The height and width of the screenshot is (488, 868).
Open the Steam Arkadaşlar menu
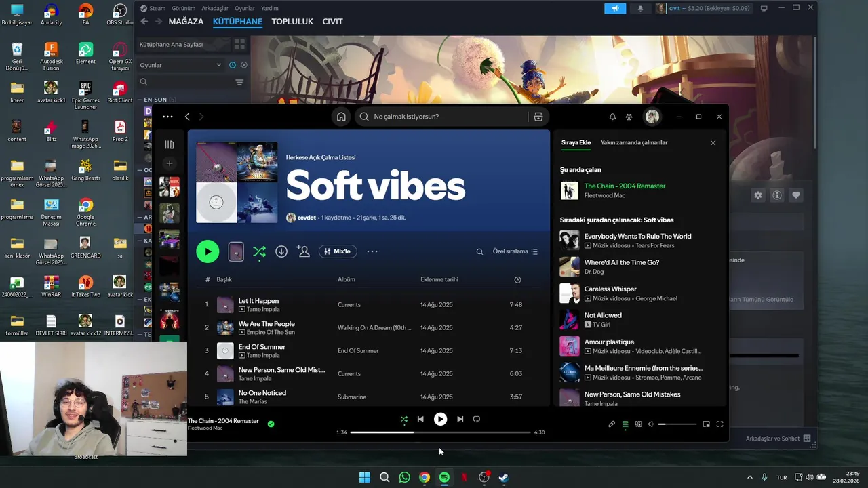pyautogui.click(x=215, y=8)
